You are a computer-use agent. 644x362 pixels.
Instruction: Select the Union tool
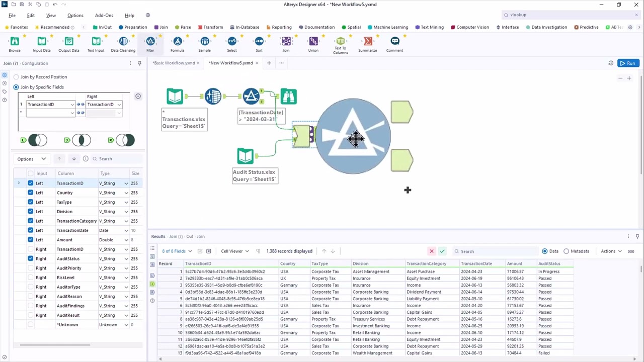313,44
